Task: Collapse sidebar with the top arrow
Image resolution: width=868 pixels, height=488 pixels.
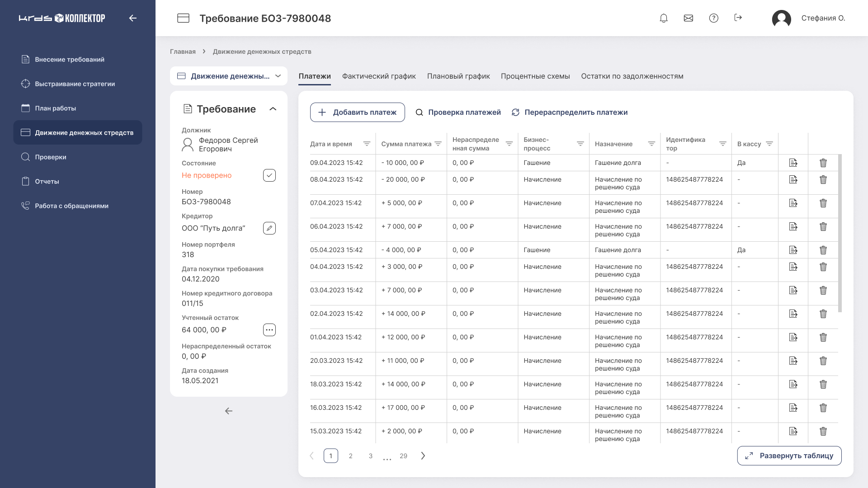Action: click(x=132, y=18)
